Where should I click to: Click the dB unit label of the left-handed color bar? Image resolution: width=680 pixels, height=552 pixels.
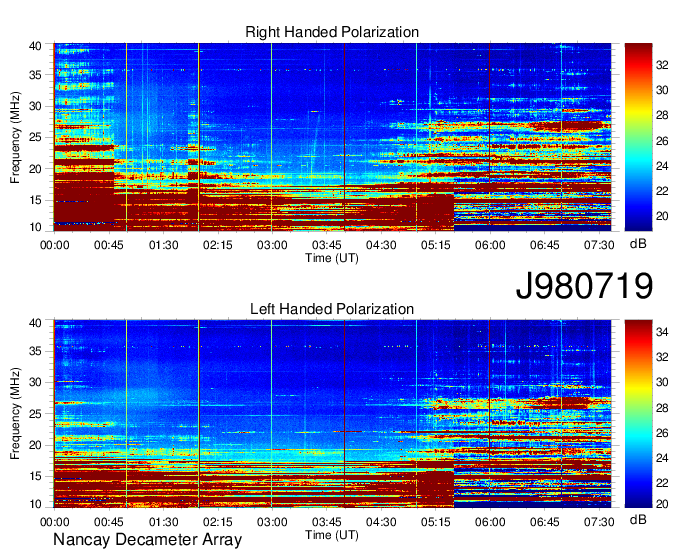(x=638, y=519)
